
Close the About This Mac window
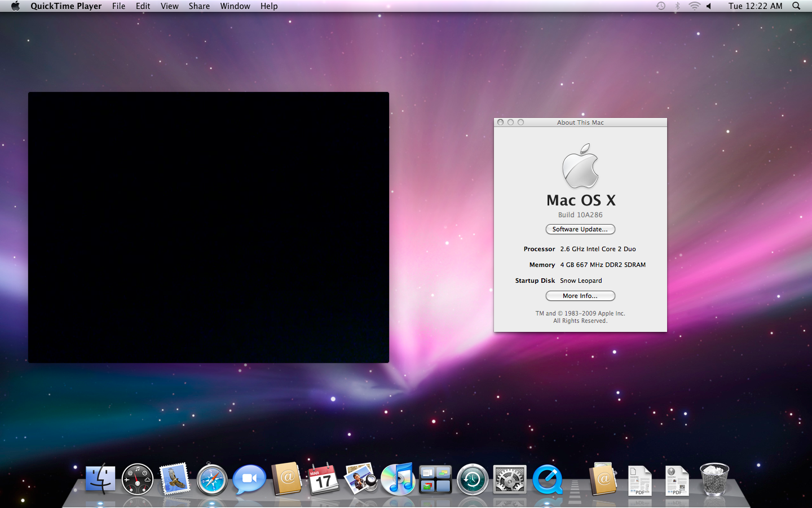coord(501,122)
